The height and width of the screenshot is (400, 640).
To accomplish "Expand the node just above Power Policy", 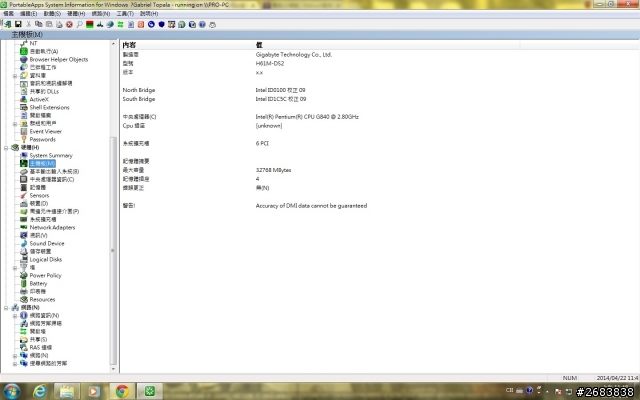I will (x=15, y=268).
